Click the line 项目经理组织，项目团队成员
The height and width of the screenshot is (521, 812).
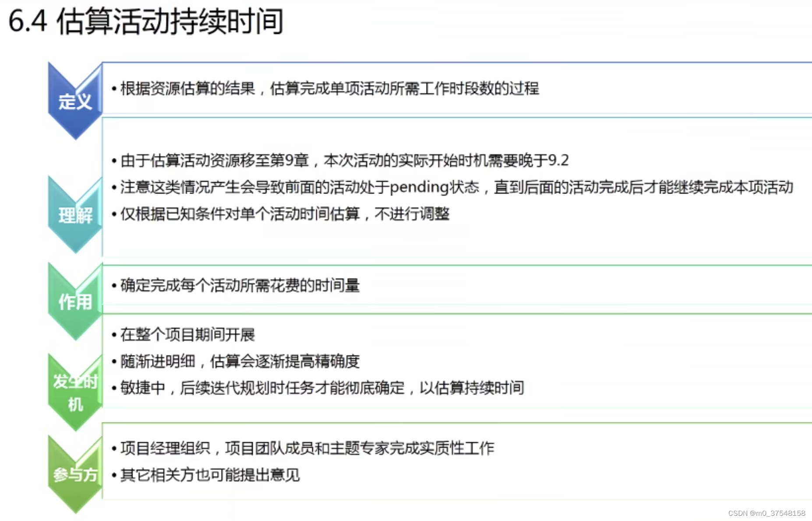[303, 448]
